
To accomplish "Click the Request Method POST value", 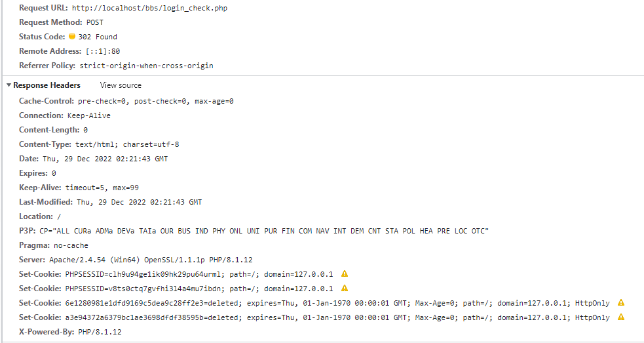I will [95, 22].
